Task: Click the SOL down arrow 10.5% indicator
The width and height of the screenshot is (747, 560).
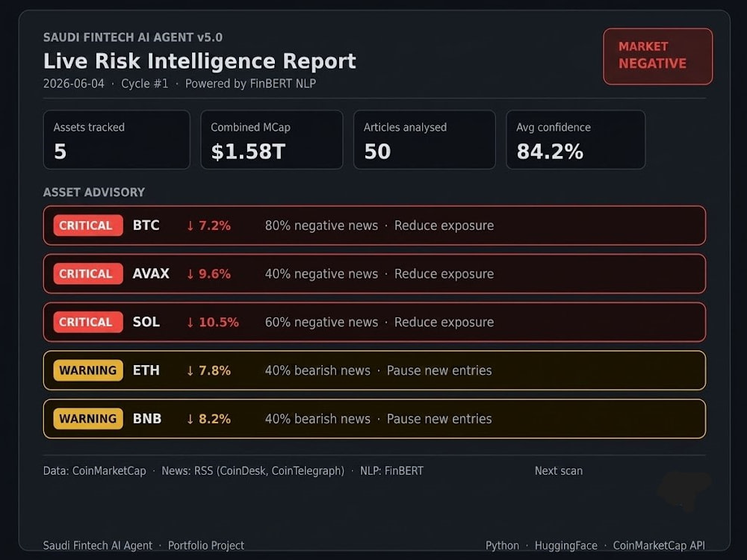Action: coord(212,323)
